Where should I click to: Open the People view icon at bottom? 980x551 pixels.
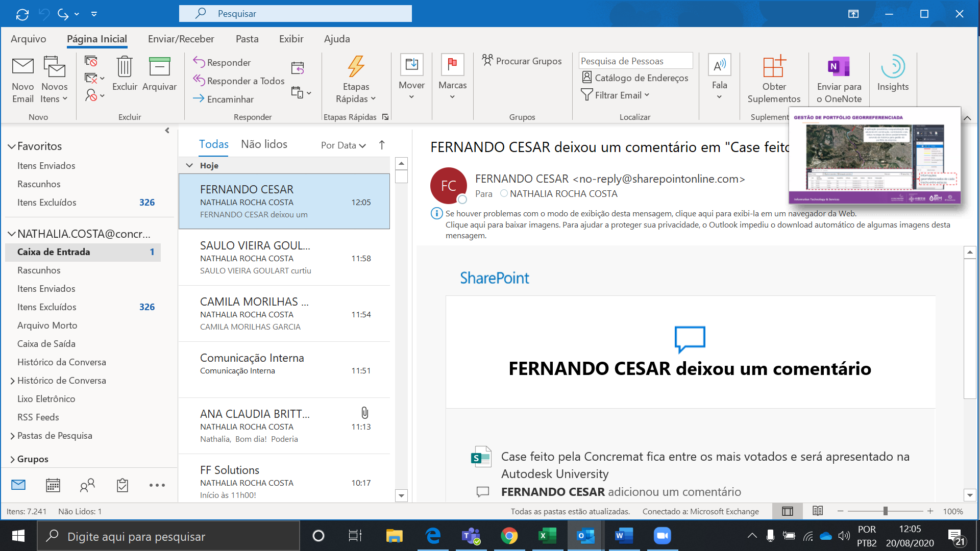87,485
